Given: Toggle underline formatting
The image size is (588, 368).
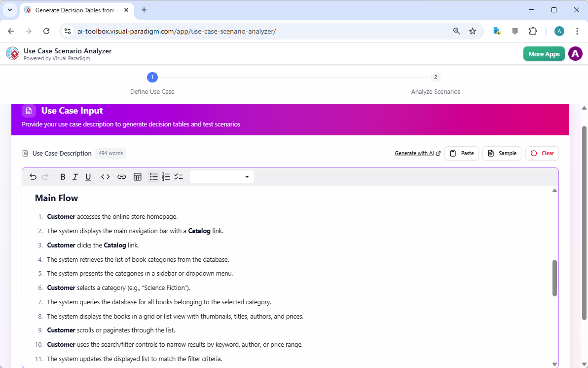Looking at the screenshot, I should tap(88, 176).
